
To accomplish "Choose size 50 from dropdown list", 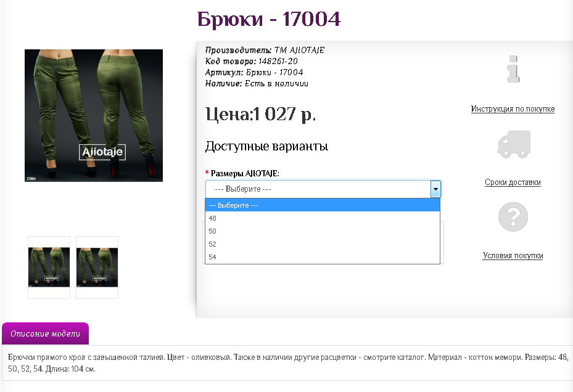I will coord(323,231).
